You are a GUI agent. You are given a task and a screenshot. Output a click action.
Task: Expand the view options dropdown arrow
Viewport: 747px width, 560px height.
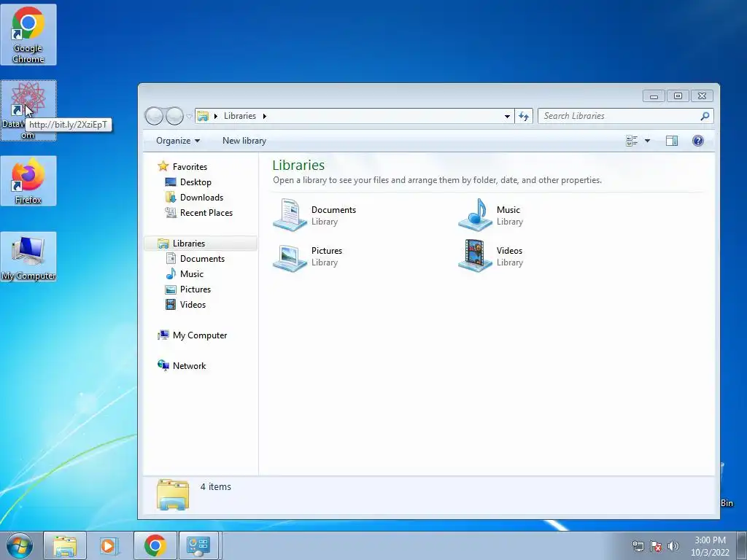[647, 141]
